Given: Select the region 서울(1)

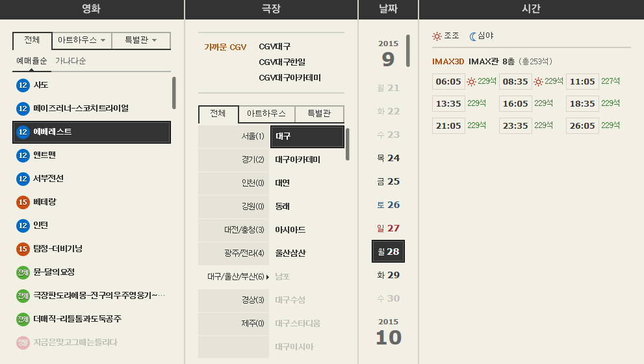Looking at the screenshot, I should click(234, 136).
